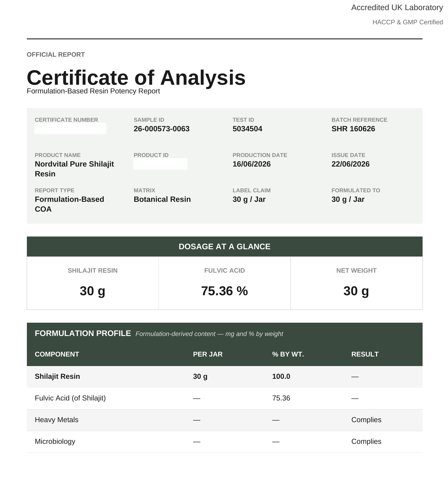Click 'Complies' result for Heavy Metals

point(366,420)
